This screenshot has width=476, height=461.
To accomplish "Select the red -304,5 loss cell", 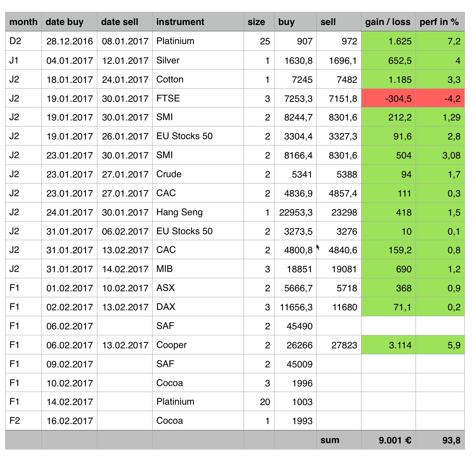I will (388, 98).
